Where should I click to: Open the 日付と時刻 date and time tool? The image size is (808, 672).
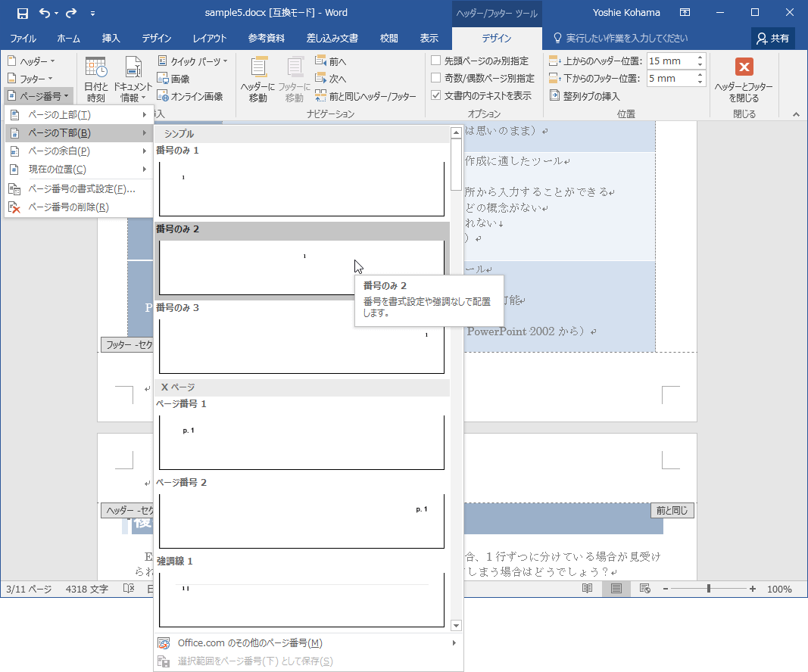coord(96,79)
